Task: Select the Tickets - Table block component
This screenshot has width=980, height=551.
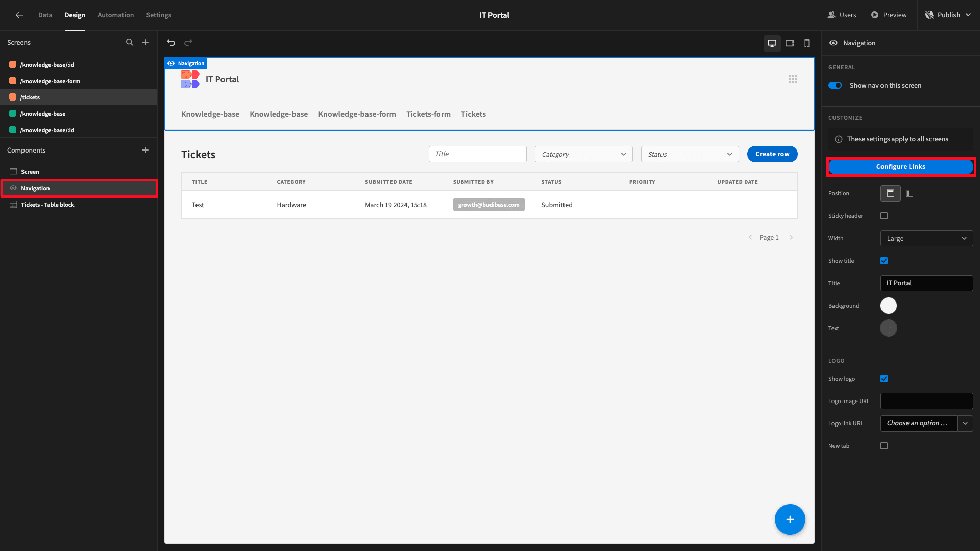Action: [79, 205]
